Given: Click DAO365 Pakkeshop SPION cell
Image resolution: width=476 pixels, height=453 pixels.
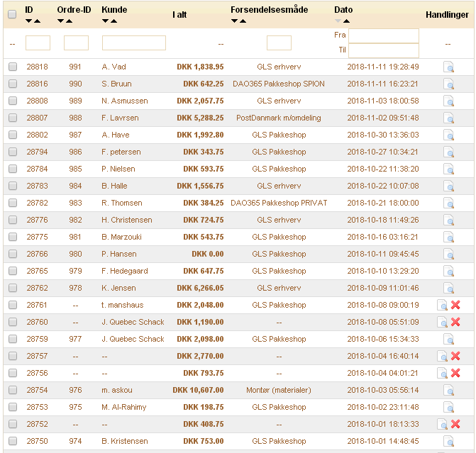Looking at the screenshot, I should coord(279,84).
